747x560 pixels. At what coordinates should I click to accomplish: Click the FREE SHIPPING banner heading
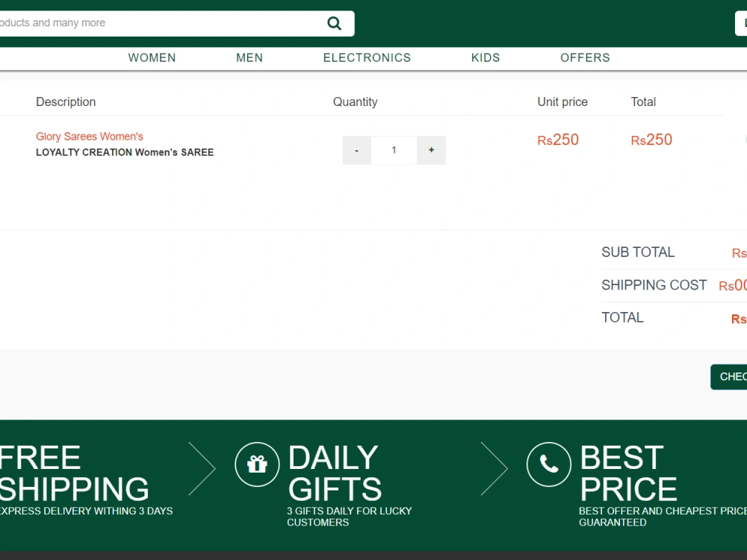pos(74,473)
